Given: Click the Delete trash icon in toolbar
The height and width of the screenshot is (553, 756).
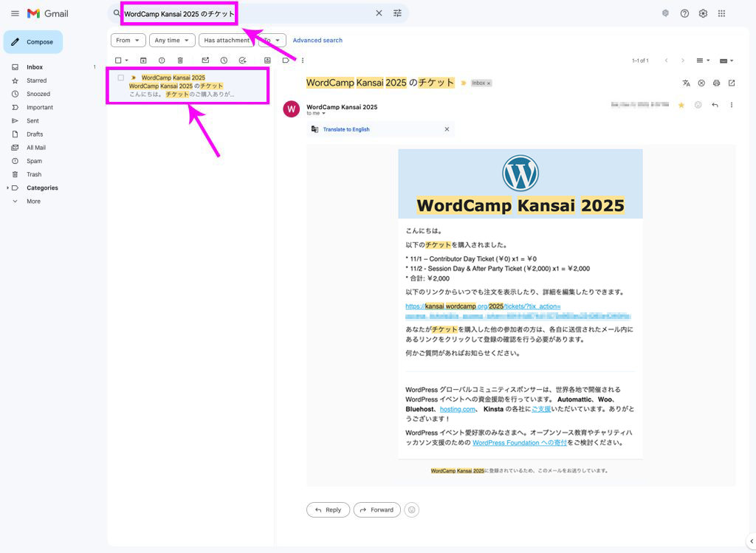Looking at the screenshot, I should pos(180,60).
